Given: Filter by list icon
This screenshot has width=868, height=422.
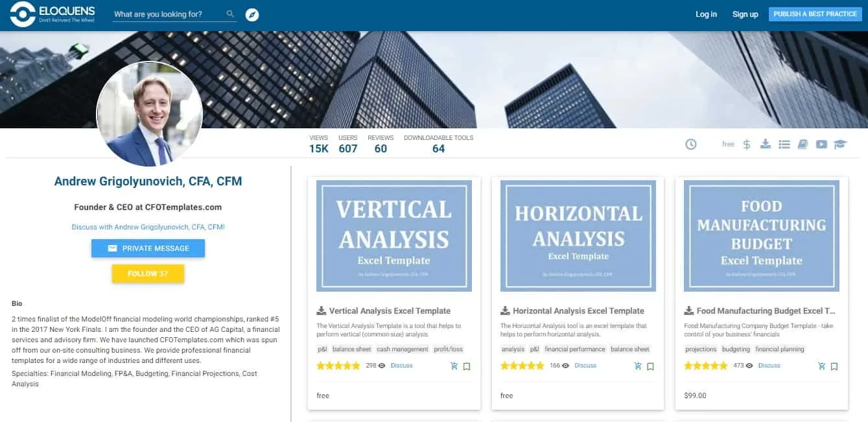Looking at the screenshot, I should point(784,144).
